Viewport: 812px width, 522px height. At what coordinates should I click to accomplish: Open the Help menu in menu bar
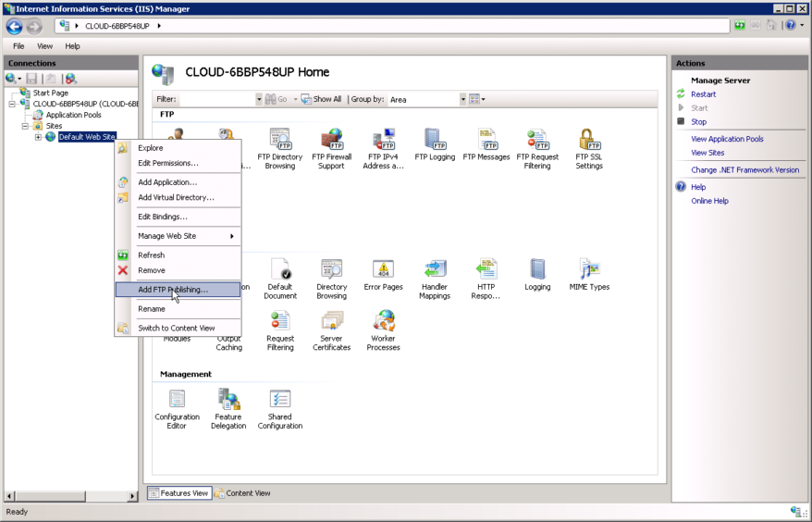point(72,46)
